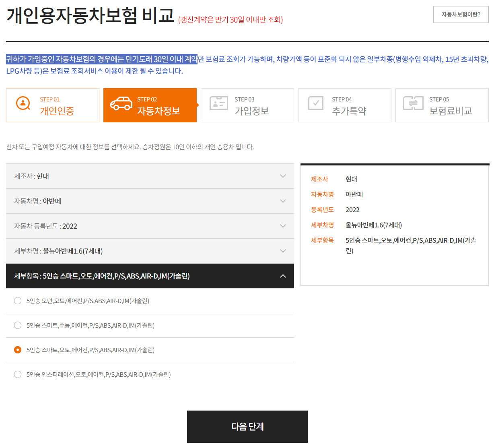Screen dimensions: 496x448
Task: Click the ID card icon in STEP 03
Action: (219, 103)
